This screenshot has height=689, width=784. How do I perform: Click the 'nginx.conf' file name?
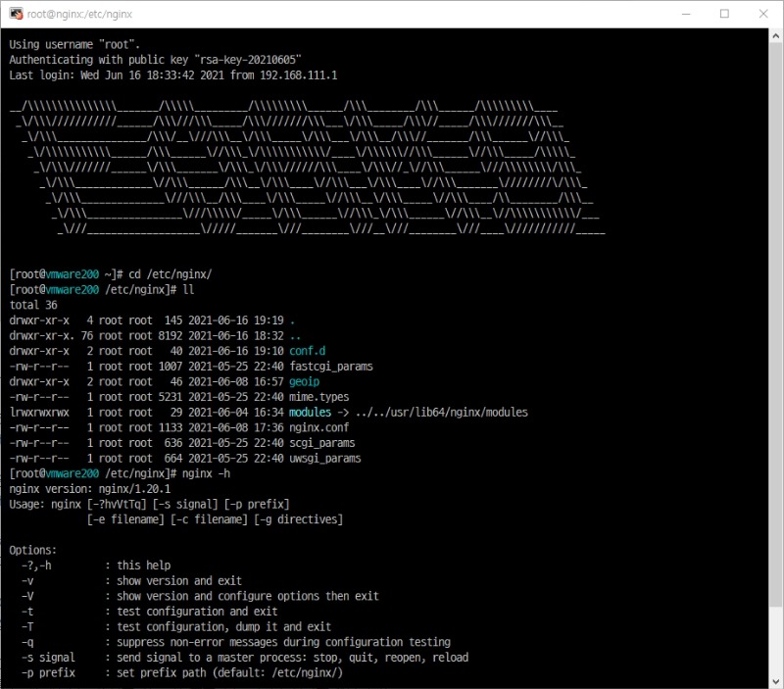click(x=319, y=428)
